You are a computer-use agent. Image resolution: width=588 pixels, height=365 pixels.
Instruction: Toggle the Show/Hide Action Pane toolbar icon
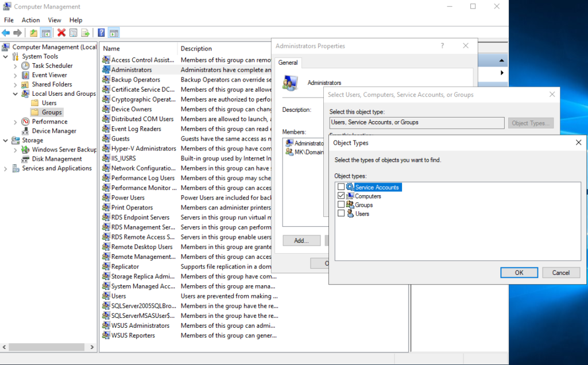(114, 33)
